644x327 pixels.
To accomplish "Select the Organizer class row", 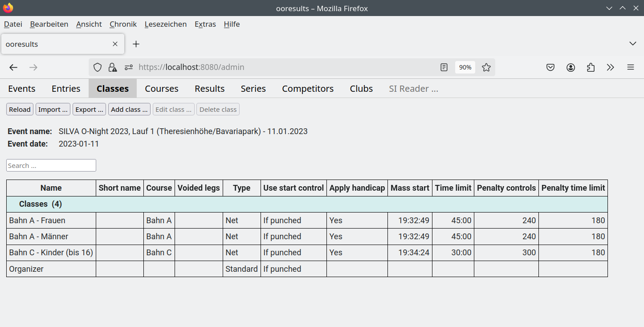I will pos(307,269).
